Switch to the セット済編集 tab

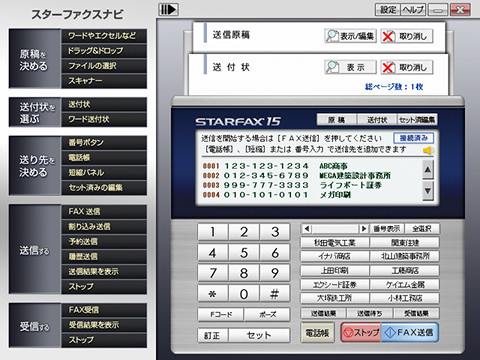(417, 120)
